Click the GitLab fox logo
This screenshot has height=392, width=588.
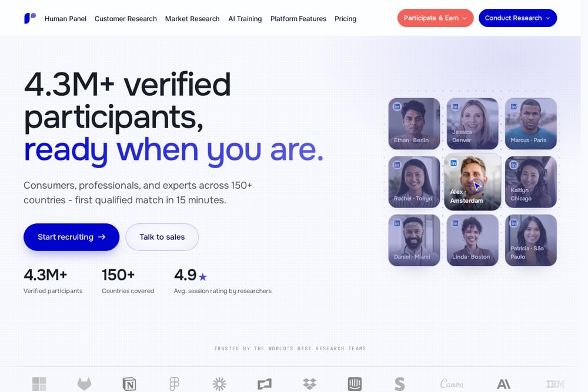coord(84,384)
